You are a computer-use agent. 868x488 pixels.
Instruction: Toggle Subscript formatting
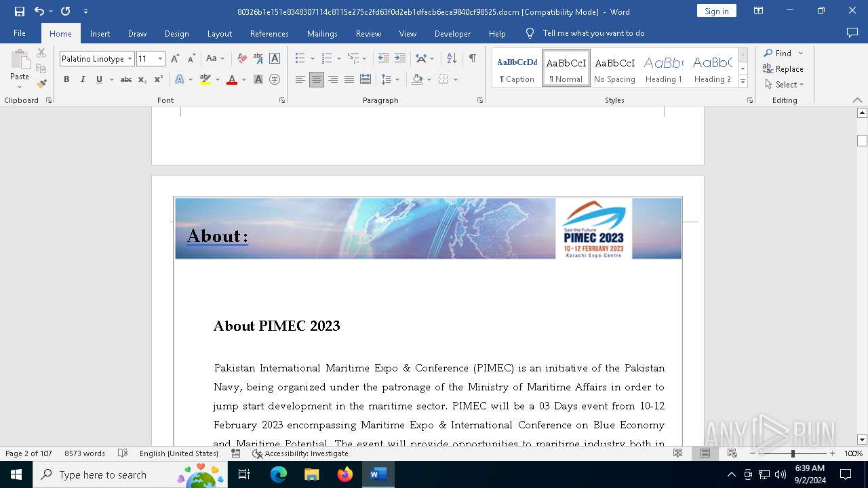point(142,79)
